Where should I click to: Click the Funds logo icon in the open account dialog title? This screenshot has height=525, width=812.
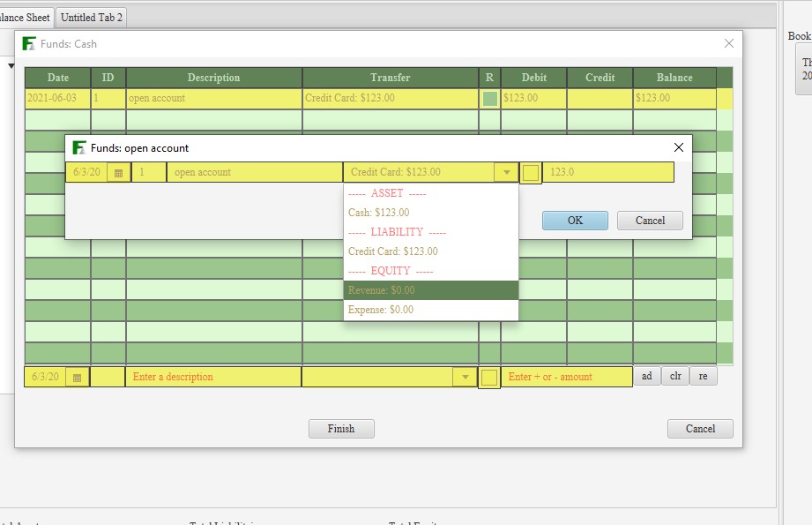click(x=78, y=147)
